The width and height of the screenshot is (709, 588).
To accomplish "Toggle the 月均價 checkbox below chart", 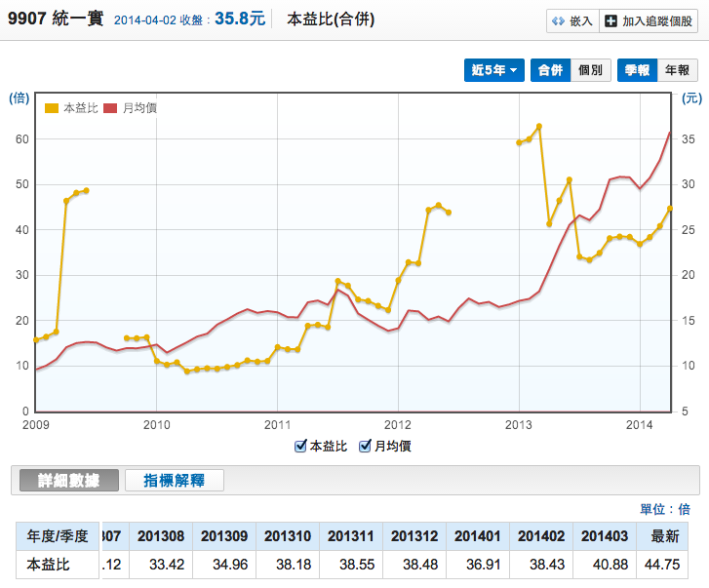I will pos(366,447).
